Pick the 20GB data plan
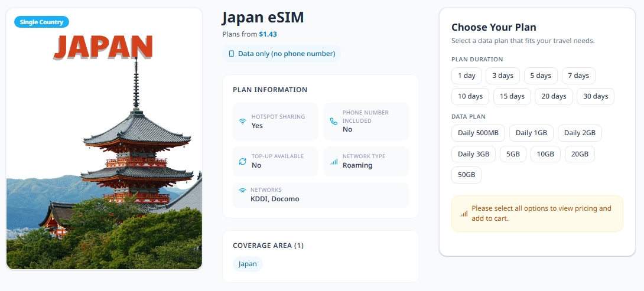 pyautogui.click(x=580, y=154)
